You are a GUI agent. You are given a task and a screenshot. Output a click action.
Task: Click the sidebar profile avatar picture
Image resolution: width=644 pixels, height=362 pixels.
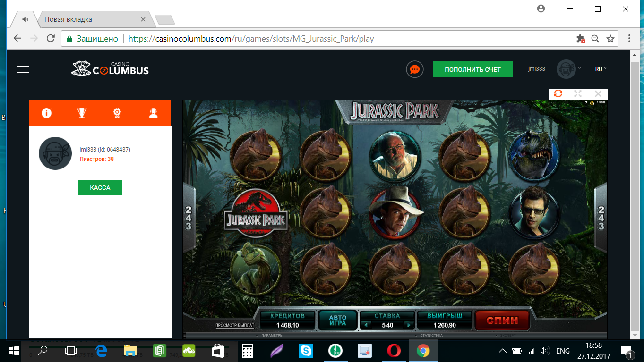[55, 153]
